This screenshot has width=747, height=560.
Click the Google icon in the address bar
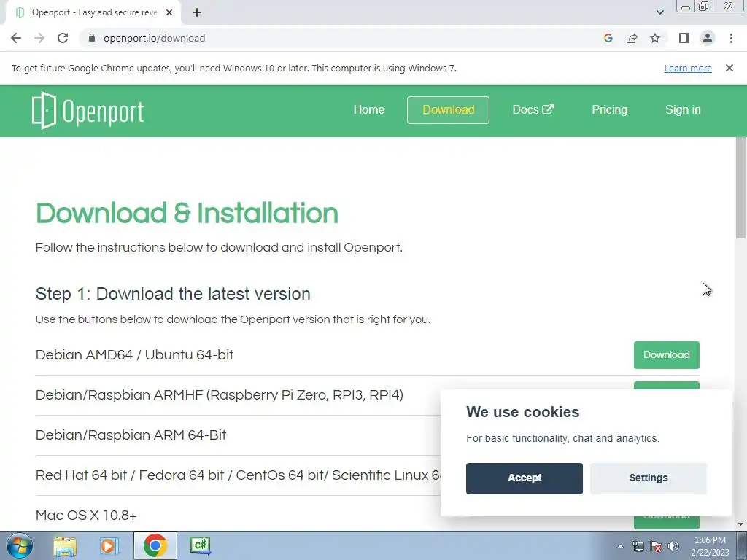click(x=608, y=38)
